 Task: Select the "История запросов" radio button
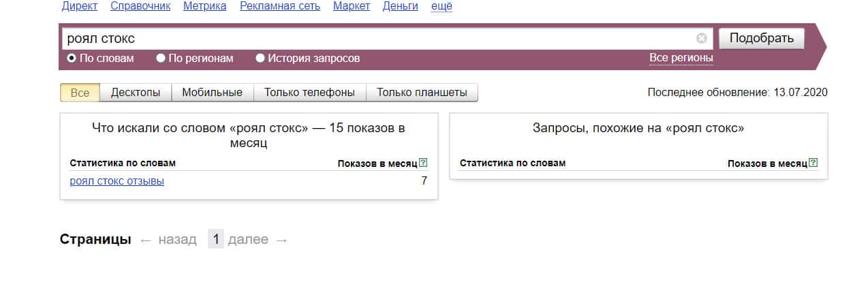[x=260, y=59]
